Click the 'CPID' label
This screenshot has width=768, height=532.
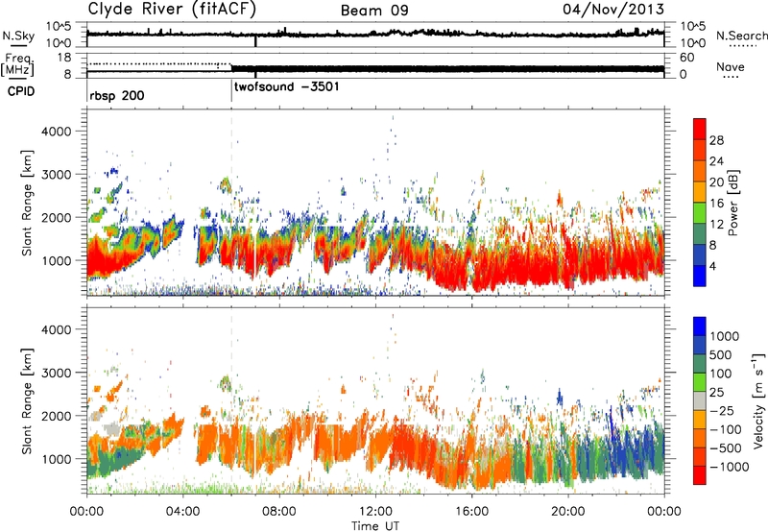pos(21,91)
